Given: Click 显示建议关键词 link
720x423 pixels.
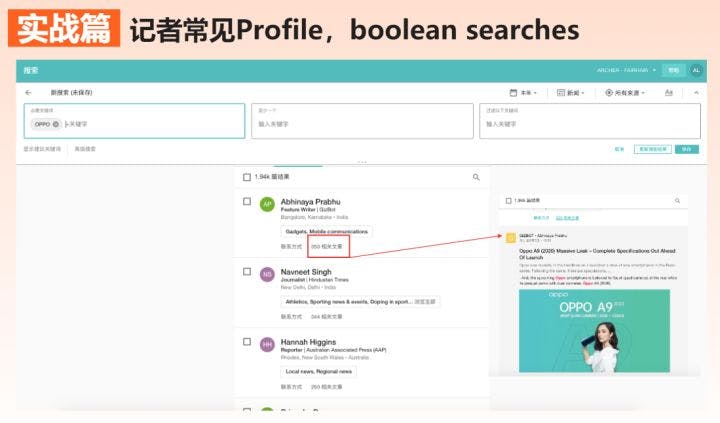Looking at the screenshot, I should click(42, 149).
